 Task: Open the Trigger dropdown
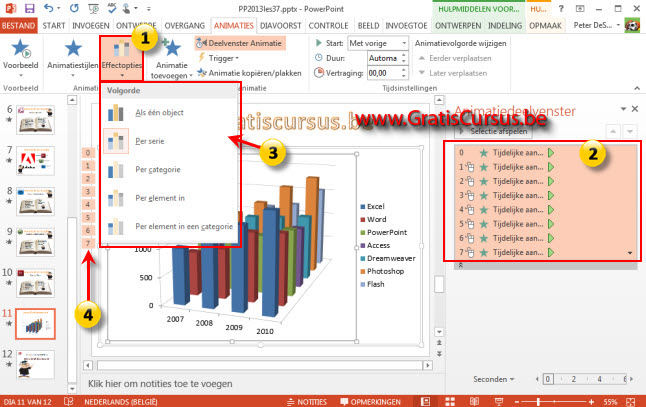click(x=219, y=58)
